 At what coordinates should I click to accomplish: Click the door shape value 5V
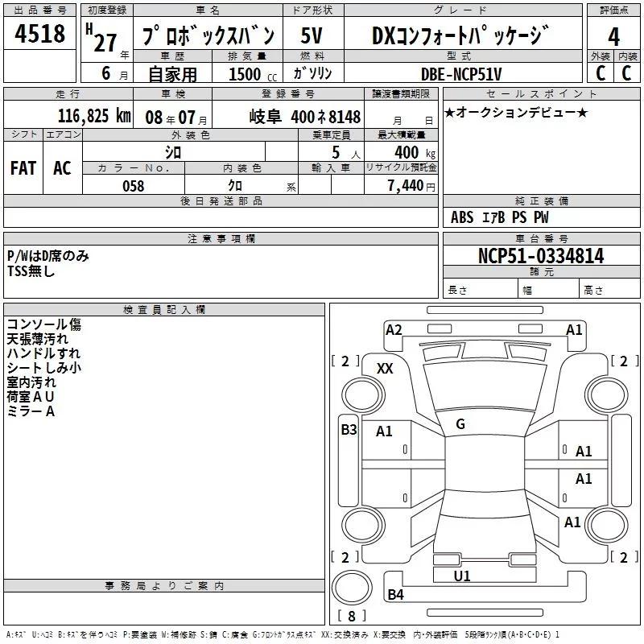pyautogui.click(x=312, y=35)
